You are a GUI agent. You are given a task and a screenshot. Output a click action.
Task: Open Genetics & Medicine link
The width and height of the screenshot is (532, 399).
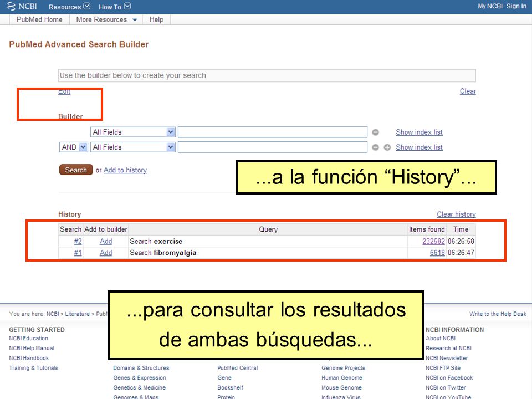(140, 387)
